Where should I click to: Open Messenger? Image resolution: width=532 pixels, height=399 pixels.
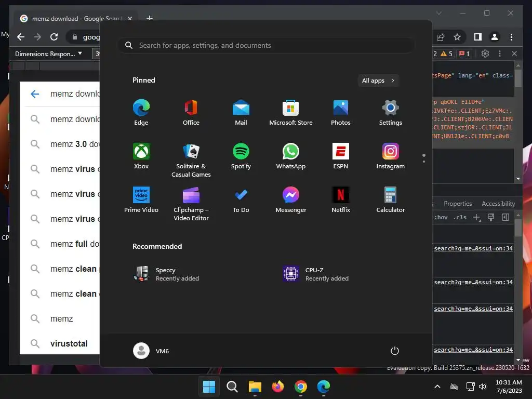291,200
